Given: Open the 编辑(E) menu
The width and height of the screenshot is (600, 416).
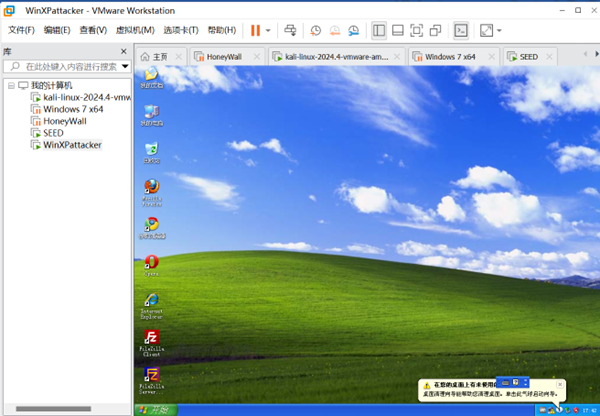Looking at the screenshot, I should click(57, 30).
